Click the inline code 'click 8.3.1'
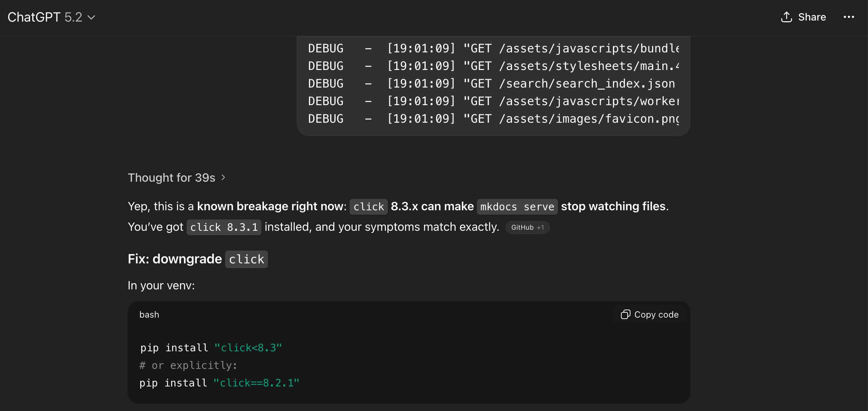 tap(224, 227)
